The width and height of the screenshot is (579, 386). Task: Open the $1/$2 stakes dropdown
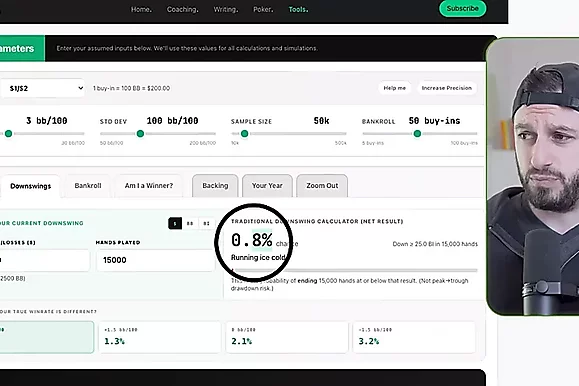(42, 88)
